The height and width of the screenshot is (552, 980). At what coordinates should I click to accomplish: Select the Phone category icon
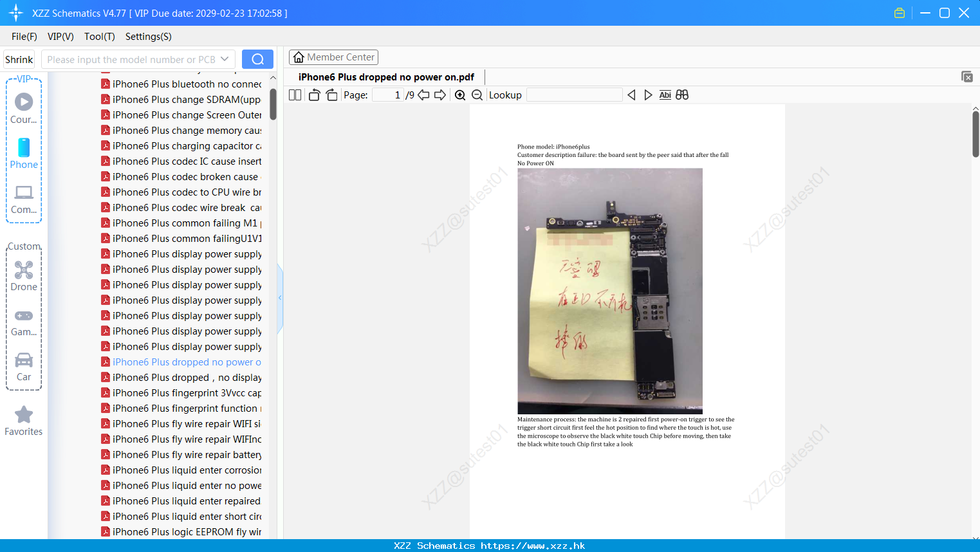coord(24,154)
